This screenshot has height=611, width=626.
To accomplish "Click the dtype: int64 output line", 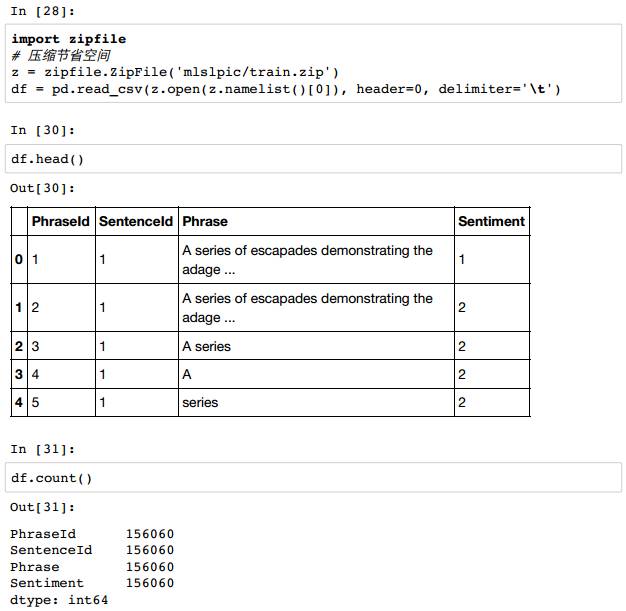I will pos(59,600).
